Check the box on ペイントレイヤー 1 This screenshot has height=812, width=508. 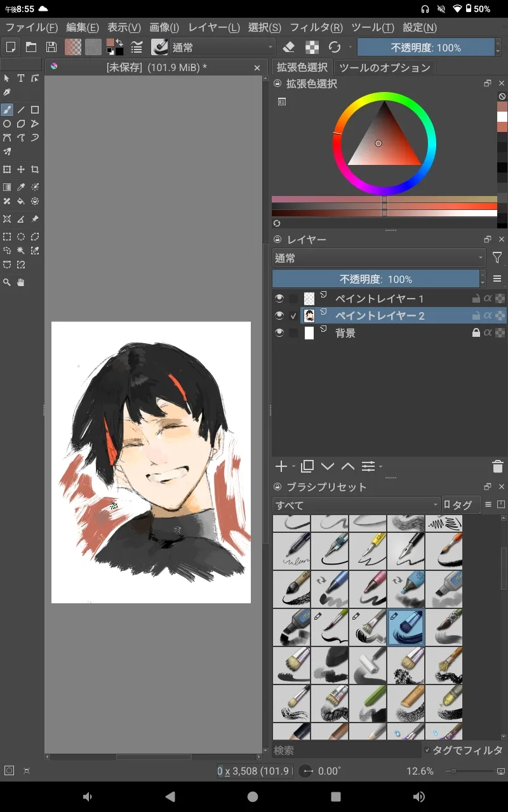[293, 298]
